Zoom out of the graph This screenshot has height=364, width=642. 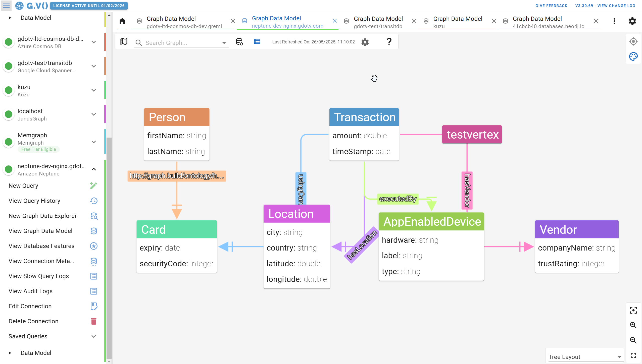coord(633,340)
